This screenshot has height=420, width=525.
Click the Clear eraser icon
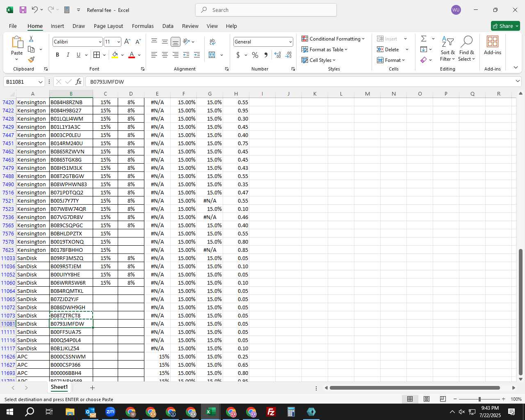coord(424,60)
